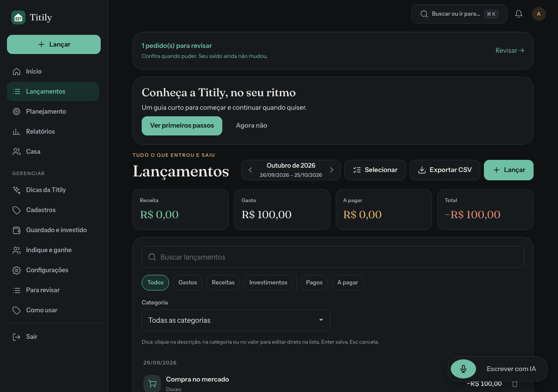Filter by A pagar chip
Image resolution: width=558 pixels, height=392 pixels.
click(348, 283)
